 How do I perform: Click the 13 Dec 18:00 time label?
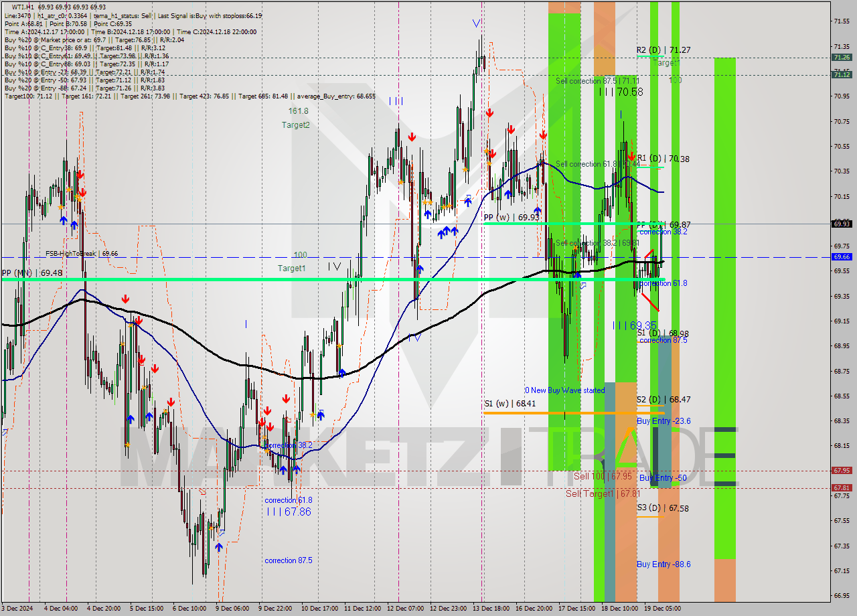point(491,609)
